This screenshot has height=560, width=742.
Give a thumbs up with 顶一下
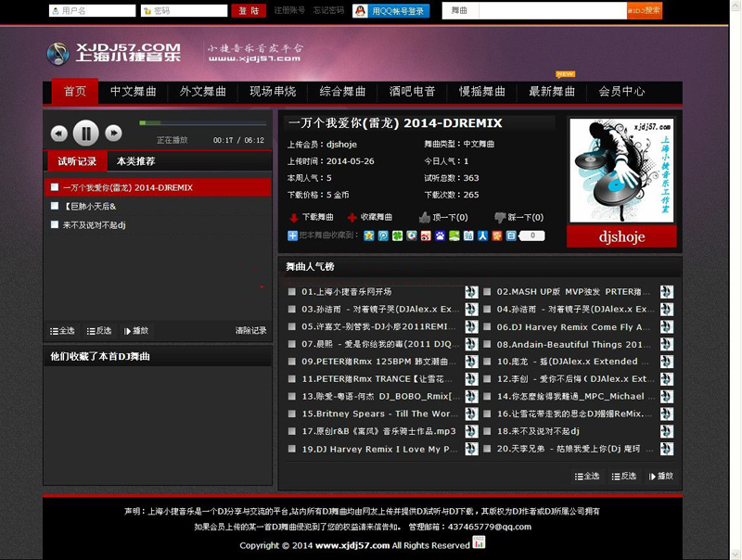point(425,217)
